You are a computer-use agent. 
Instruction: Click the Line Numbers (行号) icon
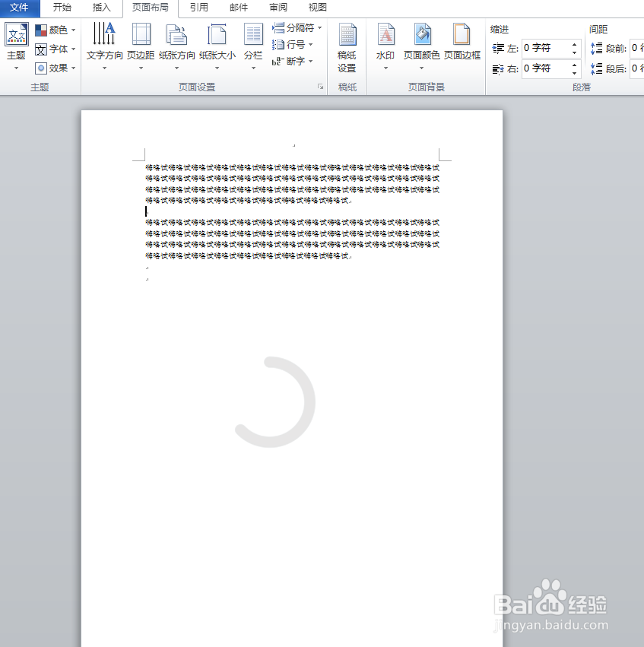[278, 45]
